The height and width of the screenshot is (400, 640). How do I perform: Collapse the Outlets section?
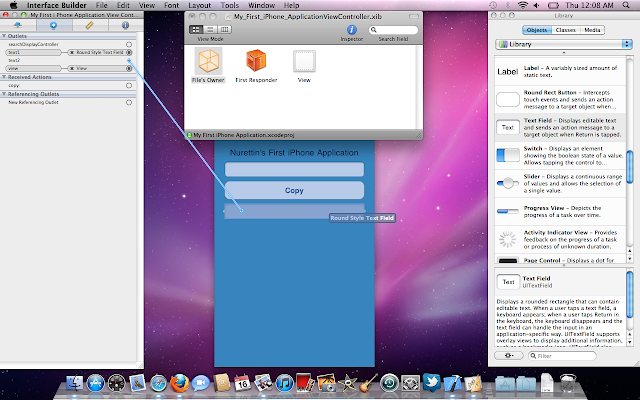click(4, 36)
